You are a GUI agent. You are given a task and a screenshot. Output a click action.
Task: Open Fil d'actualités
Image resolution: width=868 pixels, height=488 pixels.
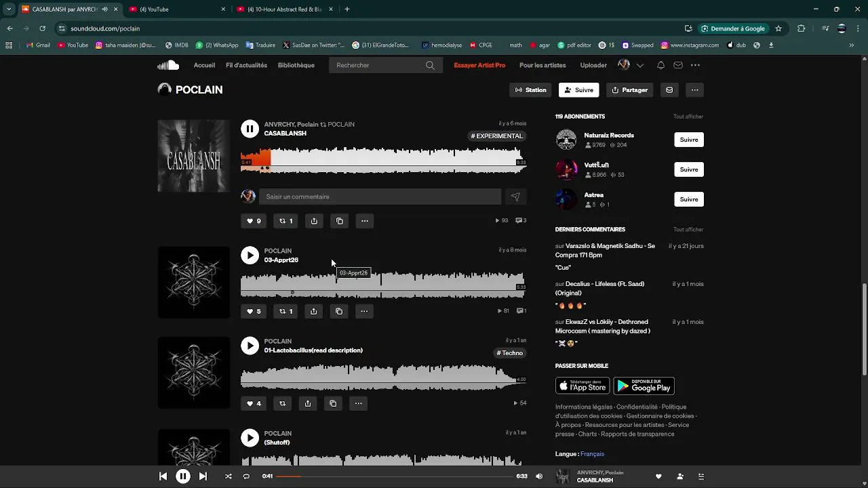pos(246,65)
